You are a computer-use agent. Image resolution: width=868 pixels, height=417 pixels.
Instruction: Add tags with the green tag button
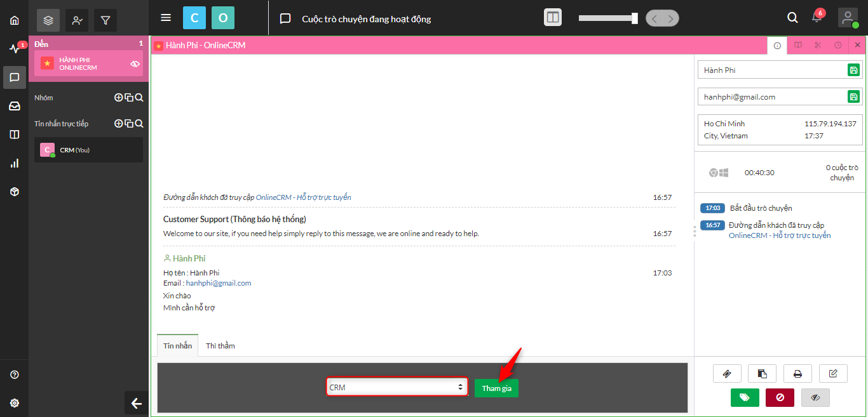pos(745,397)
